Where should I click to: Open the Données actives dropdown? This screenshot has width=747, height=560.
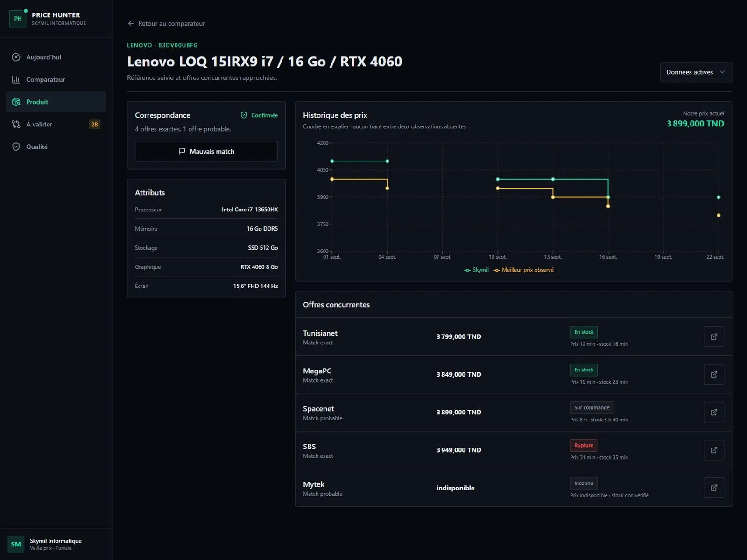click(696, 72)
